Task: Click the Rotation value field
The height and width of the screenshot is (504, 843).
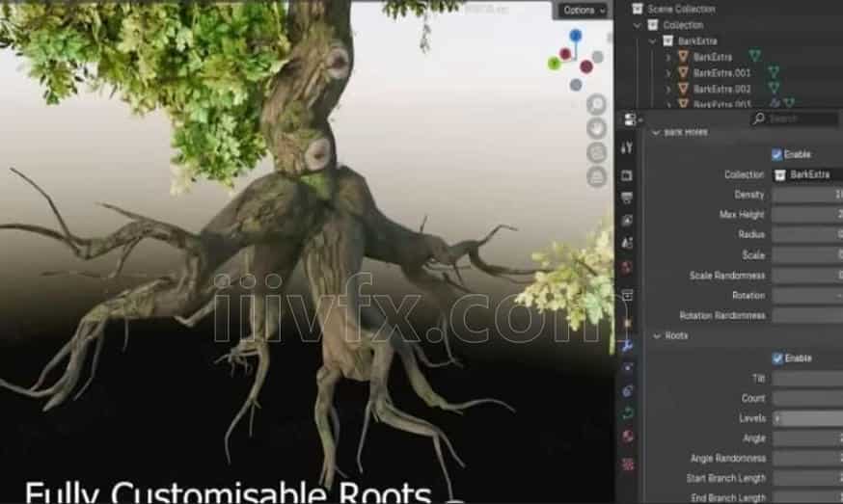Action: coord(807,295)
